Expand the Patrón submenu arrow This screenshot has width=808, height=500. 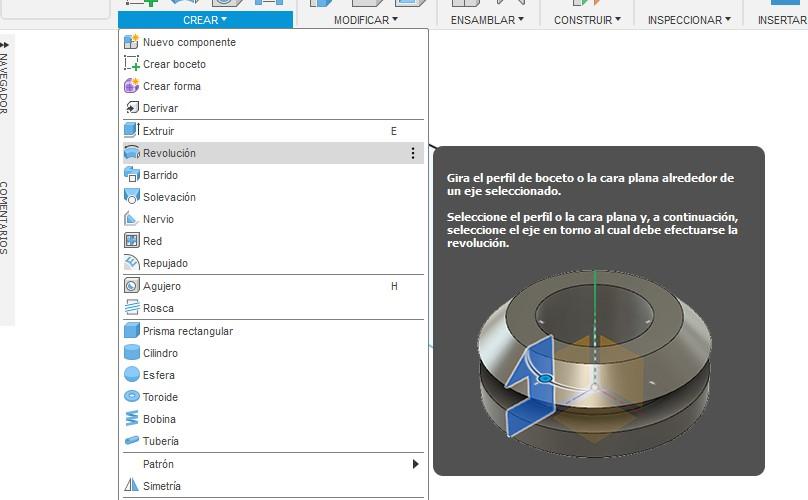tap(415, 464)
